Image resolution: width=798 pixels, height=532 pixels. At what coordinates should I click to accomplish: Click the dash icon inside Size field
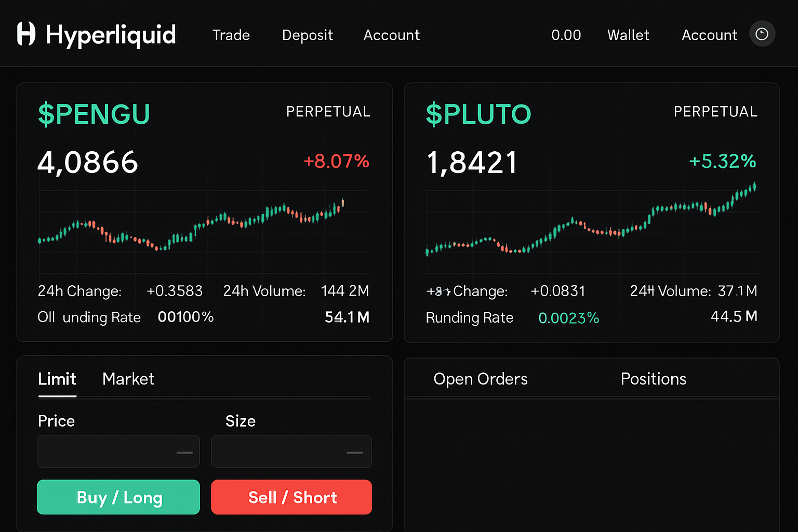click(x=355, y=452)
